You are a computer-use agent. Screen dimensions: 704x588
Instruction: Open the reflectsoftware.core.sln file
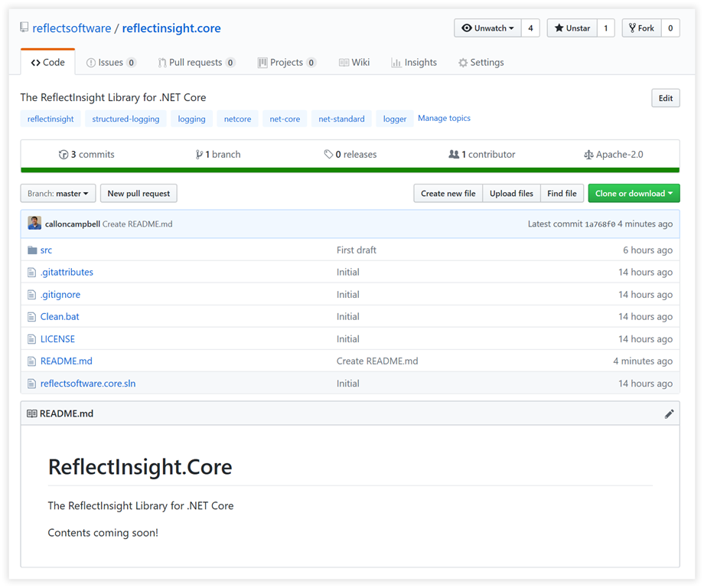[x=88, y=384]
